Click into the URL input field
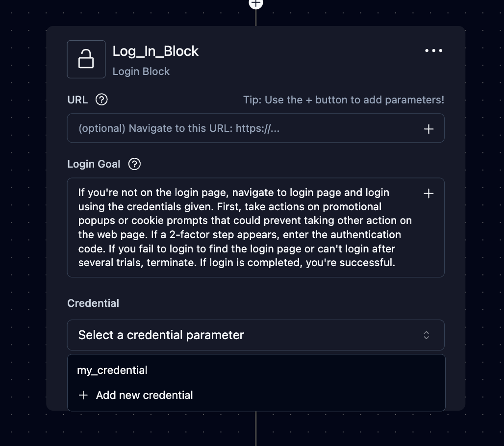504x446 pixels. click(x=245, y=128)
